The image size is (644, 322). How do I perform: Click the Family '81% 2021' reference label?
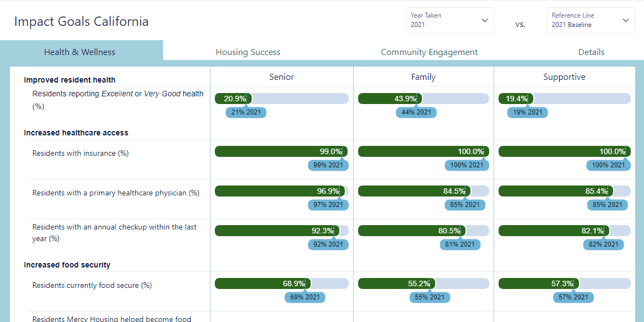[460, 244]
